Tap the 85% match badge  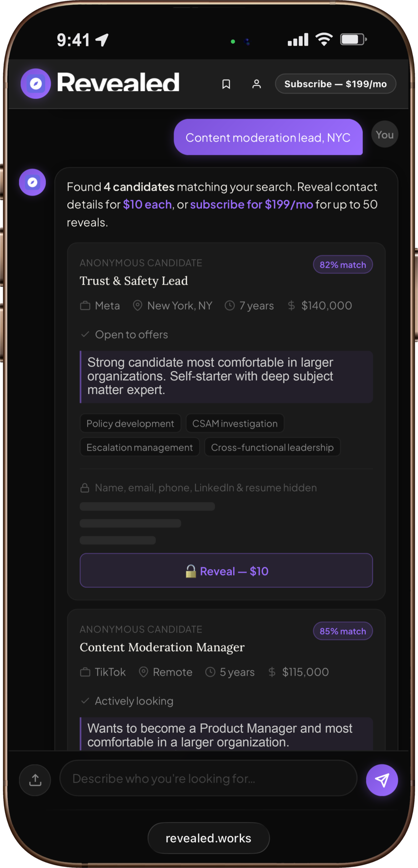342,631
